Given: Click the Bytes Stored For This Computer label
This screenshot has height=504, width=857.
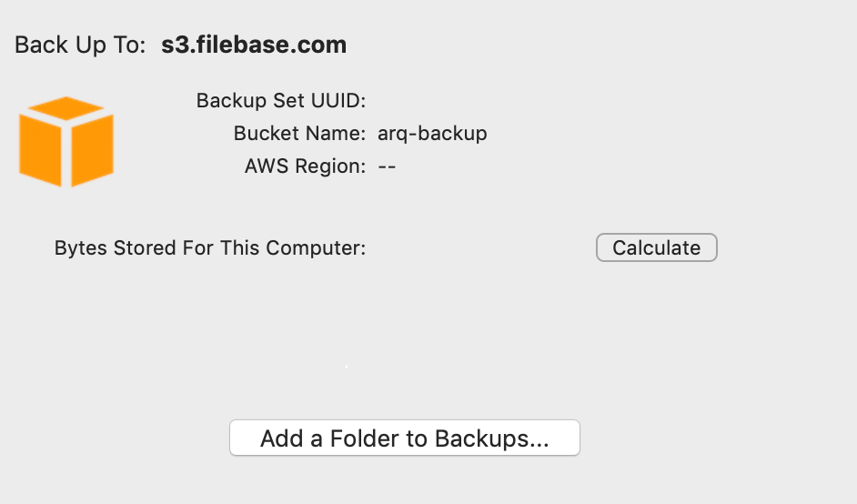Looking at the screenshot, I should pyautogui.click(x=210, y=247).
